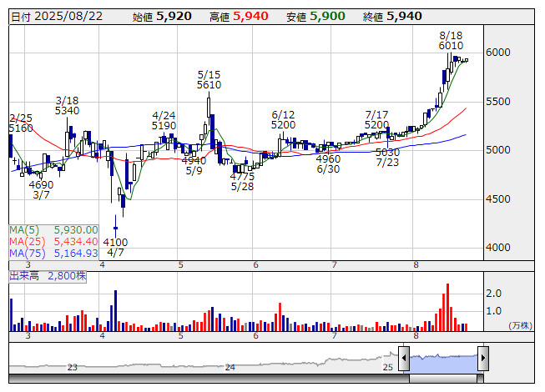Screen dimensions: 545x392
Task: Click the year 24 marker in the navigator
Action: (x=230, y=367)
